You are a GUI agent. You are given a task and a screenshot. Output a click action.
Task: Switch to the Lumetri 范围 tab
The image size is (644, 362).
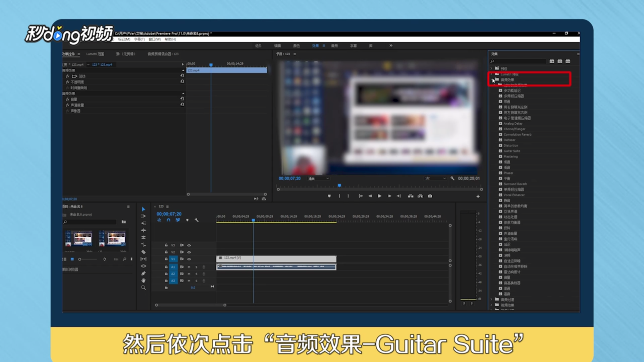coord(96,54)
